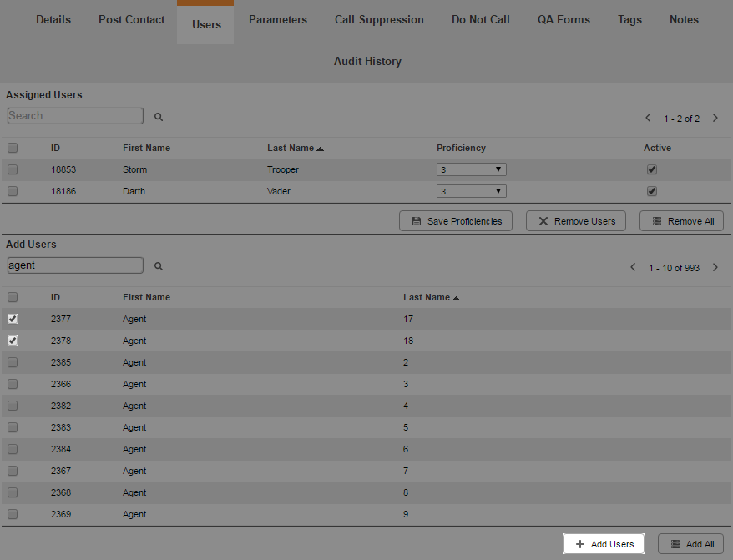Click the last name cell 'Trooper'

(x=283, y=169)
